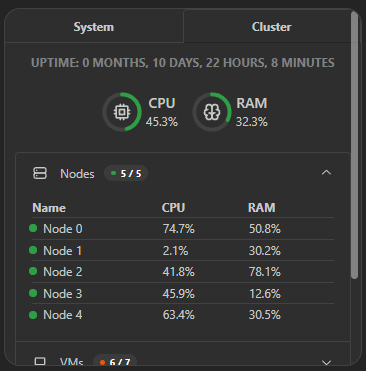Image resolution: width=366 pixels, height=371 pixels.
Task: Expand the VMs section chevron
Action: point(326,362)
